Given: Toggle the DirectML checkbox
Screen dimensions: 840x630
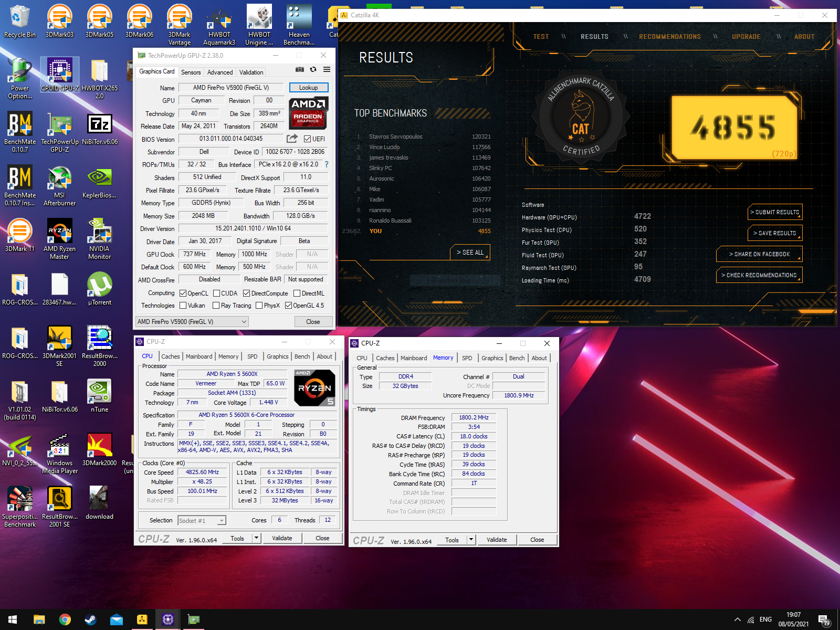Looking at the screenshot, I should coord(297,293).
